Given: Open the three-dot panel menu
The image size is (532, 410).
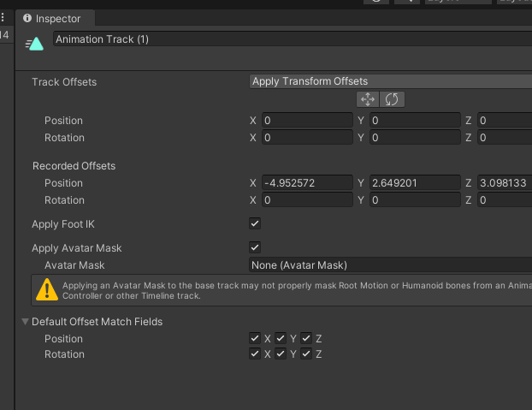Looking at the screenshot, I should (x=3, y=18).
